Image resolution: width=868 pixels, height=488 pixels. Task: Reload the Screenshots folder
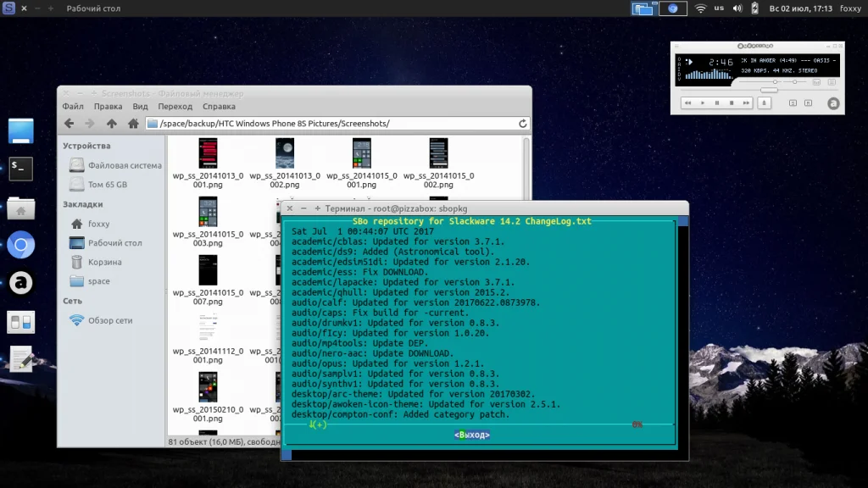[523, 124]
